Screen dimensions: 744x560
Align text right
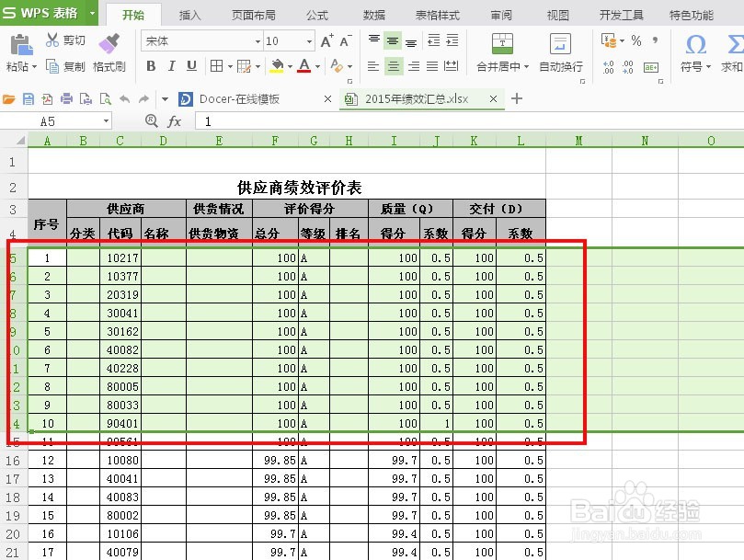(413, 66)
